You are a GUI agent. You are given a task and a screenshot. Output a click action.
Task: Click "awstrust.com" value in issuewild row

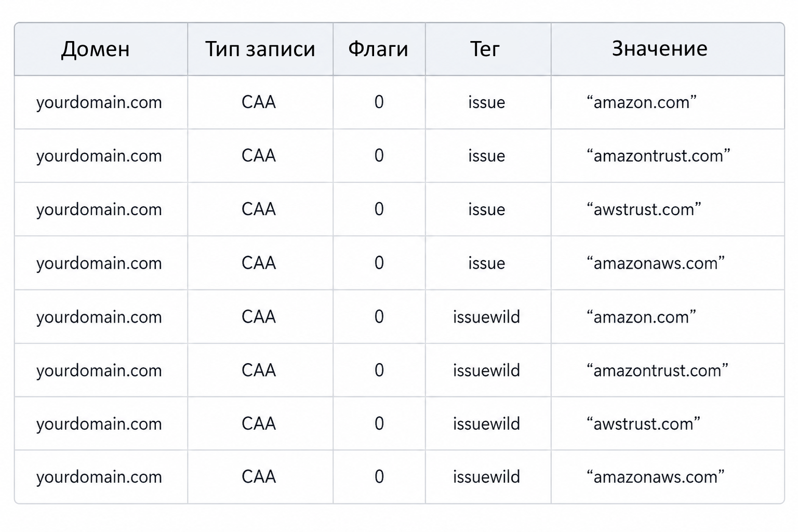click(x=643, y=424)
